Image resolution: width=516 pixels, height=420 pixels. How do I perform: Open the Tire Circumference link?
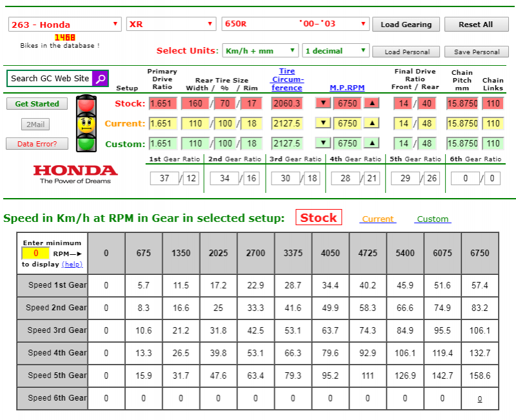coord(287,80)
